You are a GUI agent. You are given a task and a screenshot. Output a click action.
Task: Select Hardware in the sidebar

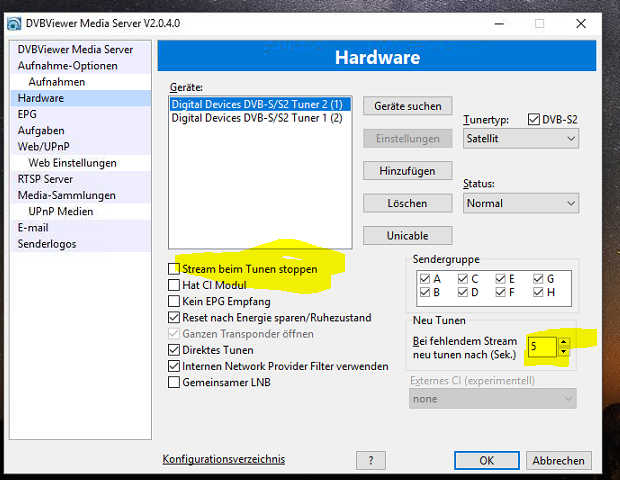point(80,98)
